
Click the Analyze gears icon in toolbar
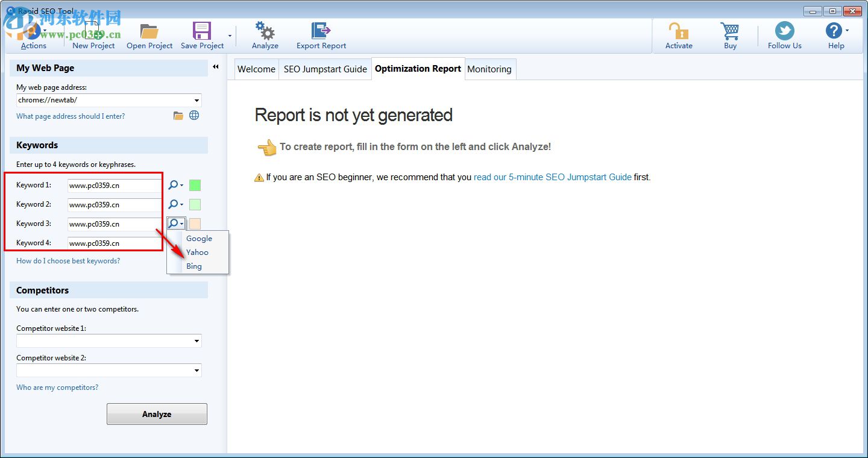pyautogui.click(x=265, y=31)
